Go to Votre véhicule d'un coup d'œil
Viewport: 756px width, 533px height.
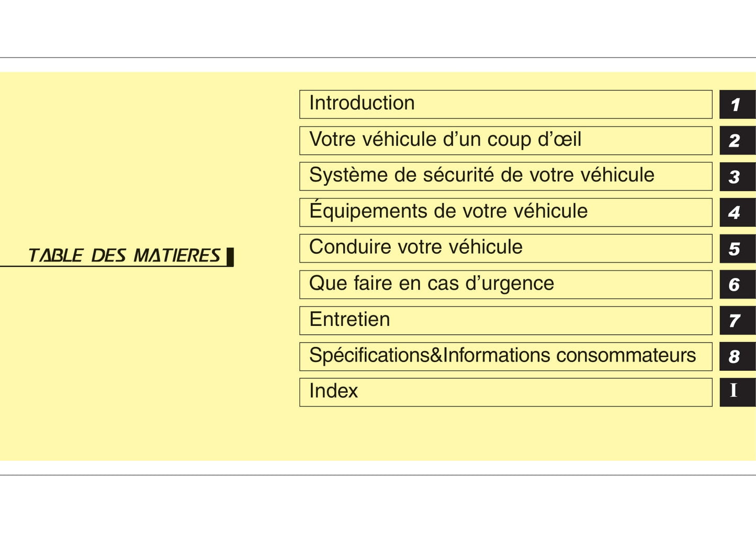[505, 140]
